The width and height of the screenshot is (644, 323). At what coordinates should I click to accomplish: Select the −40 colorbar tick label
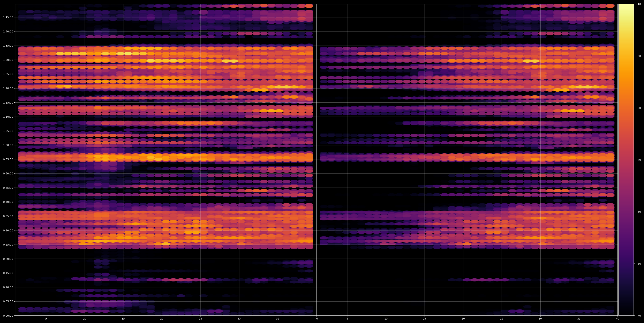638,160
